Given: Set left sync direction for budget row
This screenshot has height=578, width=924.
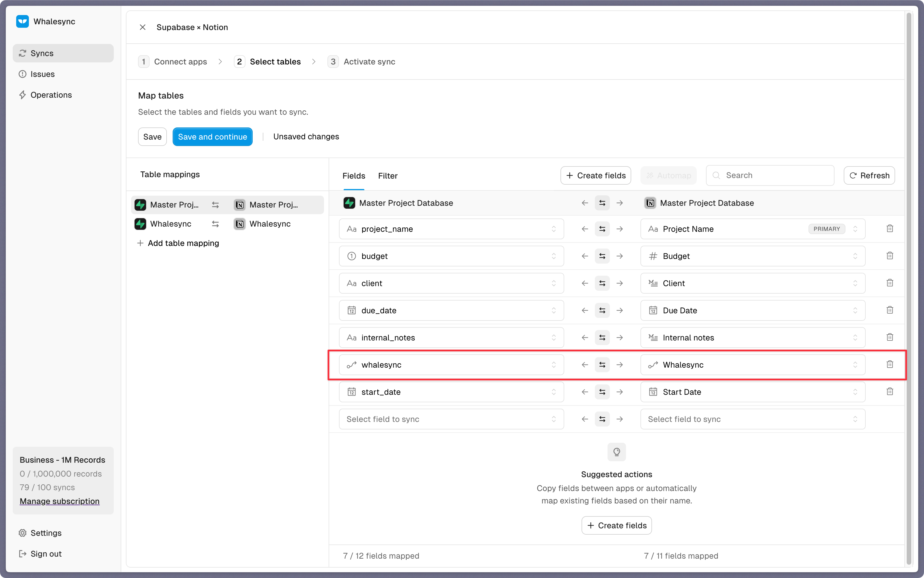Looking at the screenshot, I should [x=584, y=256].
